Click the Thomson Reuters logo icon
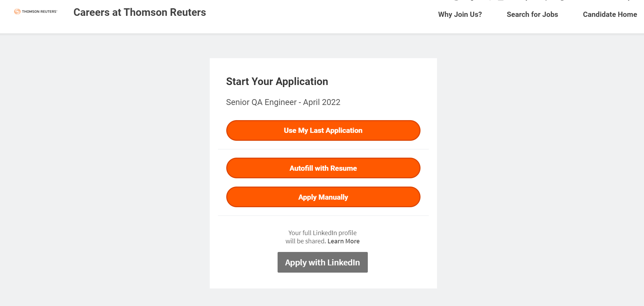Viewport: 644px width, 306px height. [17, 12]
